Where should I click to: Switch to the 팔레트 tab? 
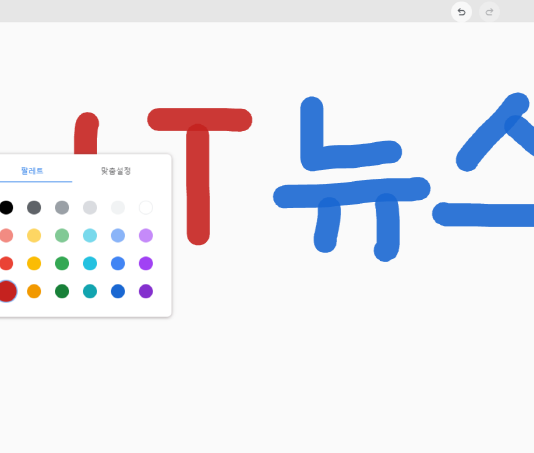pos(32,171)
